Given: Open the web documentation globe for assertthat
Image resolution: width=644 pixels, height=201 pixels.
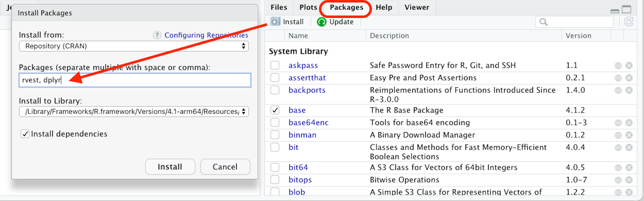Looking at the screenshot, I should point(618,78).
